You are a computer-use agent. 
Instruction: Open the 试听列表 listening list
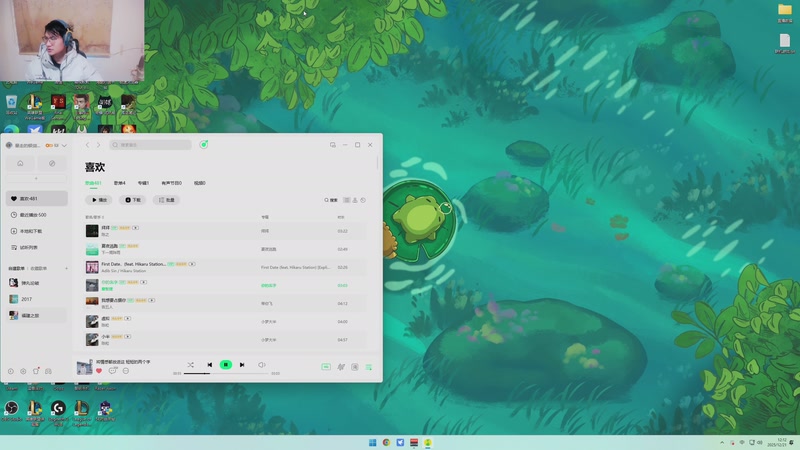pos(36,247)
